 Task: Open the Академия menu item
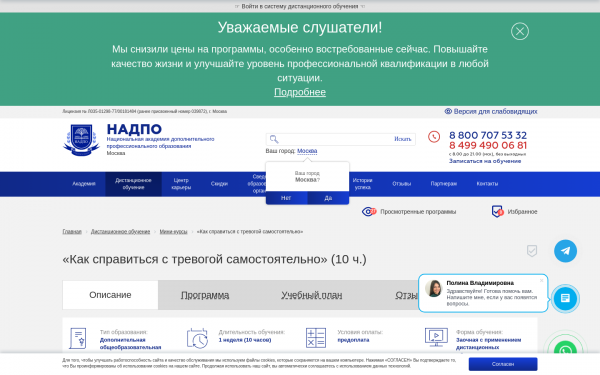pos(84,184)
